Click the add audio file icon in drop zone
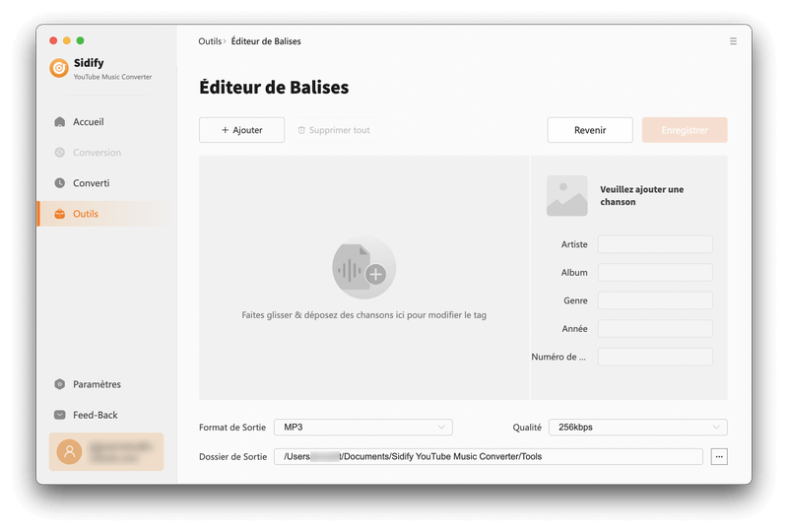This screenshot has height=532, width=788. click(x=363, y=268)
